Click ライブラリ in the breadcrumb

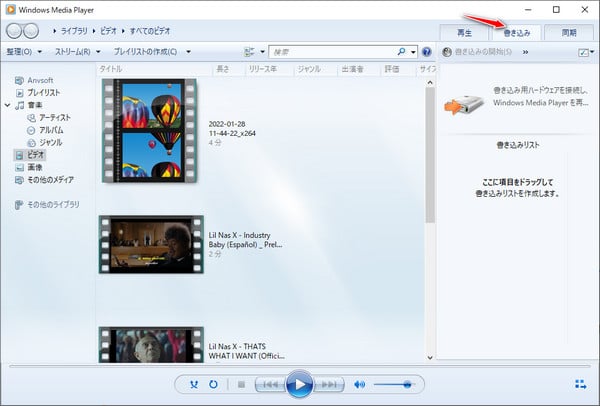coord(74,31)
